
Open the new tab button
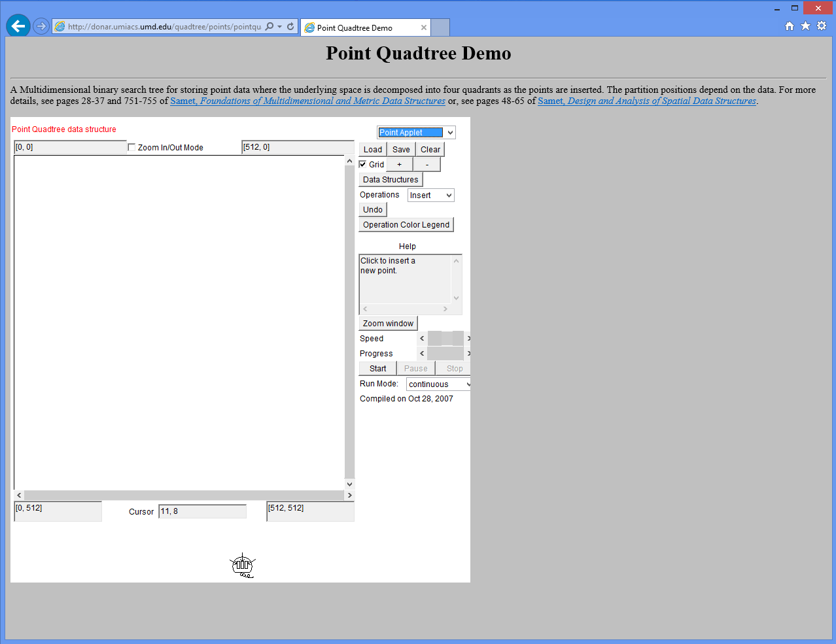pyautogui.click(x=440, y=27)
